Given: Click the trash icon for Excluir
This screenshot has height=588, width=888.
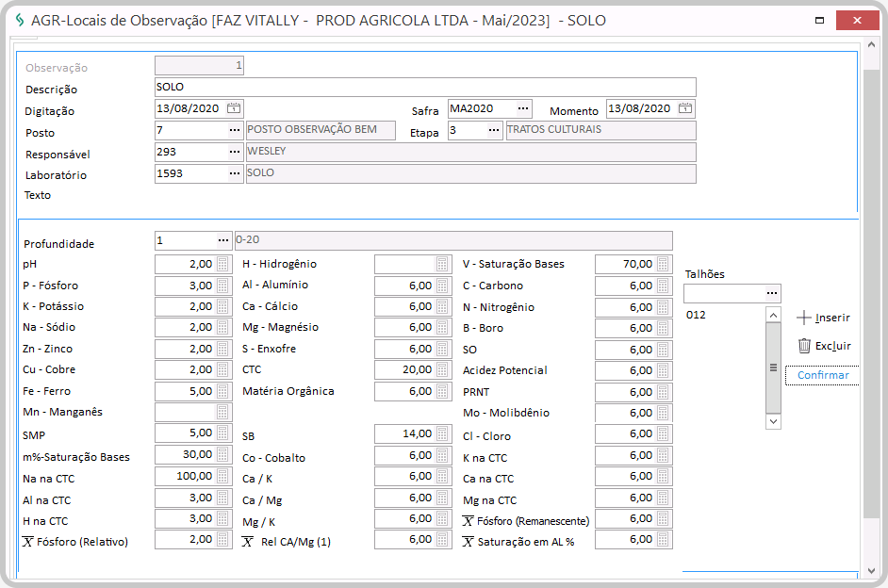Looking at the screenshot, I should pyautogui.click(x=804, y=346).
